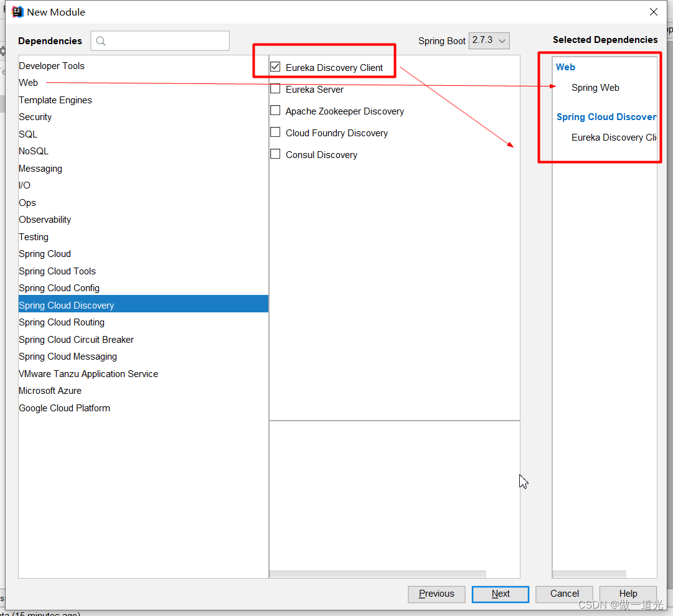
Task: Proceed with the Next button
Action: (501, 594)
